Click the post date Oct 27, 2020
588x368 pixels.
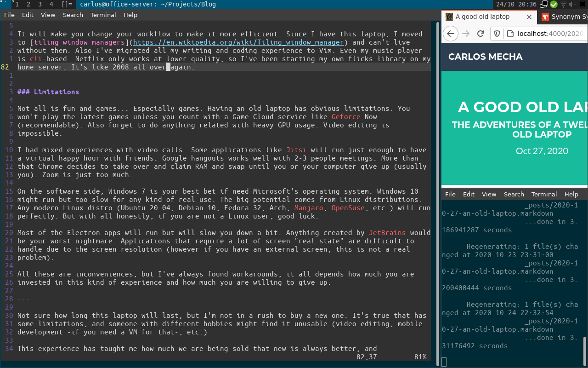click(542, 151)
